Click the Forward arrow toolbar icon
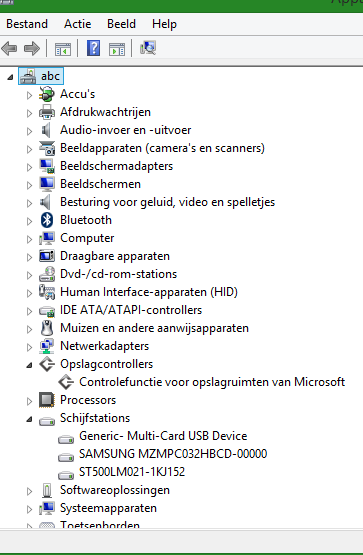 (x=31, y=48)
